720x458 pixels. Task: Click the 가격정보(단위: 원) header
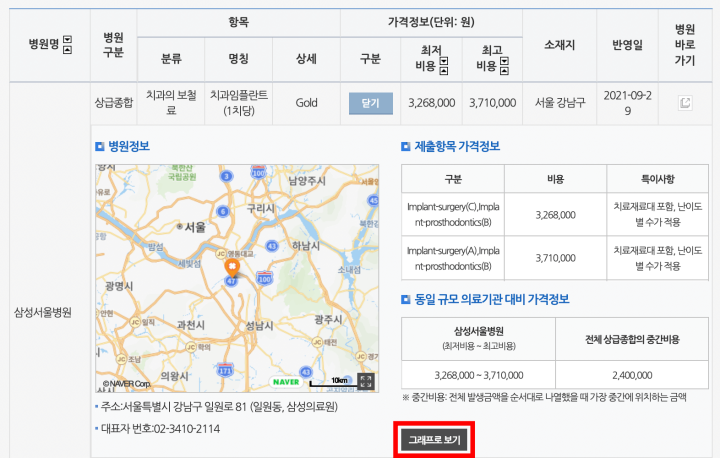431,22
